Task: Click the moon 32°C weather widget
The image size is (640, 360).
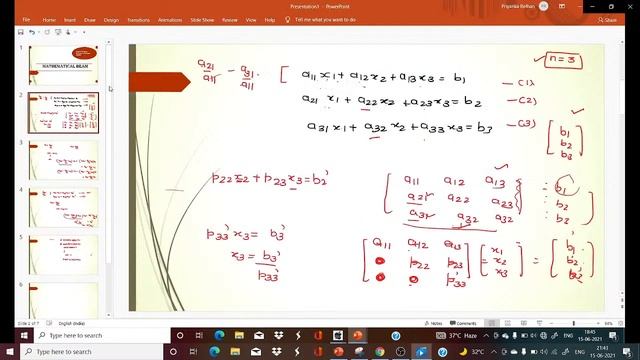Action: pyautogui.click(x=472, y=351)
